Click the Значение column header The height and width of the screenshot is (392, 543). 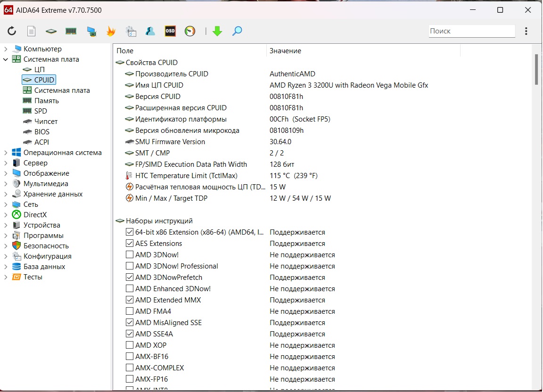(285, 51)
